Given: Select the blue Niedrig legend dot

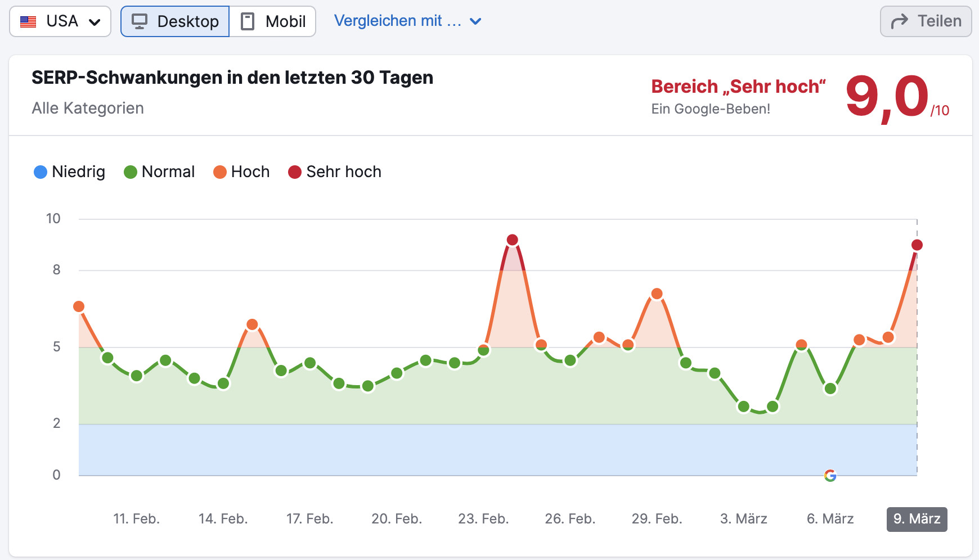Looking at the screenshot, I should (40, 171).
